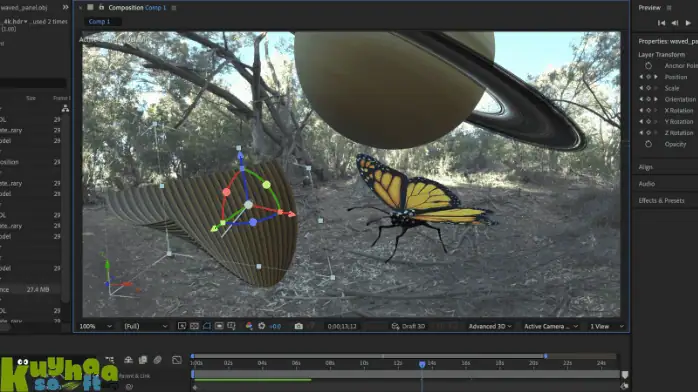
Task: Select the Comp 1 tab
Action: click(99, 21)
